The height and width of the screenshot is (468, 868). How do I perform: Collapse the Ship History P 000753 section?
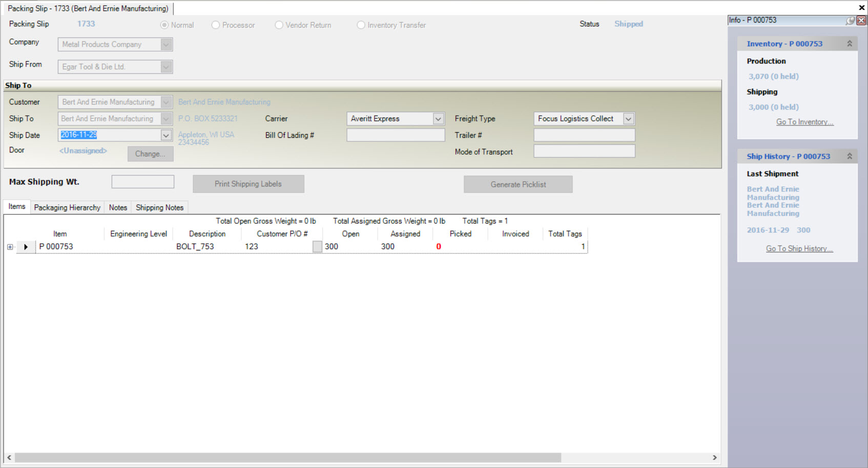click(x=849, y=156)
